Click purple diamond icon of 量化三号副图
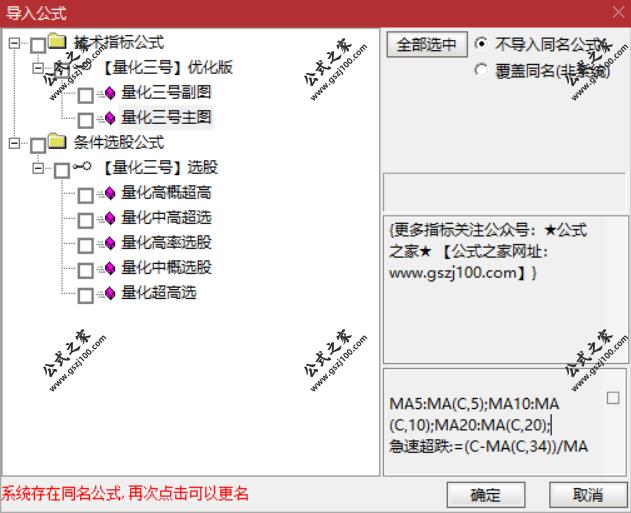This screenshot has height=513, width=631. point(110,93)
